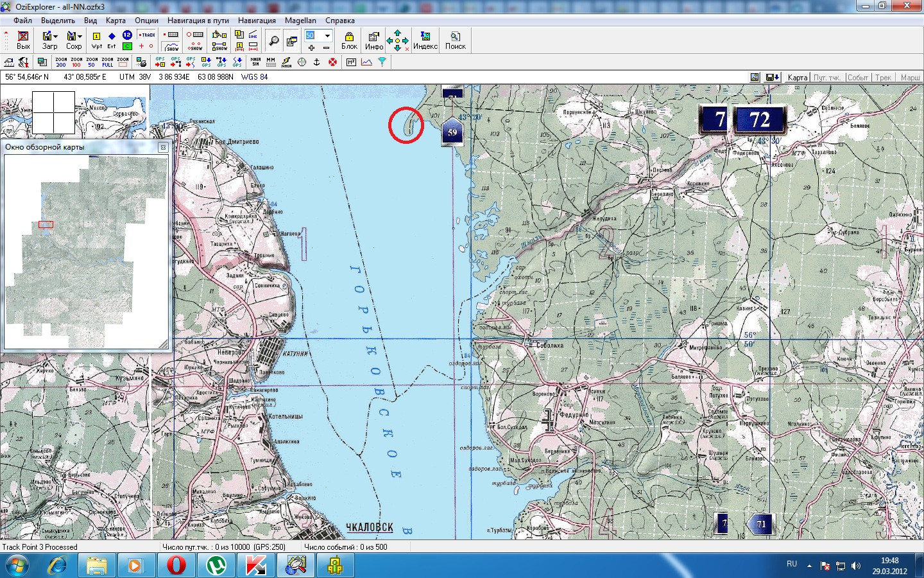Image resolution: width=924 pixels, height=578 pixels.
Task: Click the track SHOW graph icon
Action: [x=171, y=46]
